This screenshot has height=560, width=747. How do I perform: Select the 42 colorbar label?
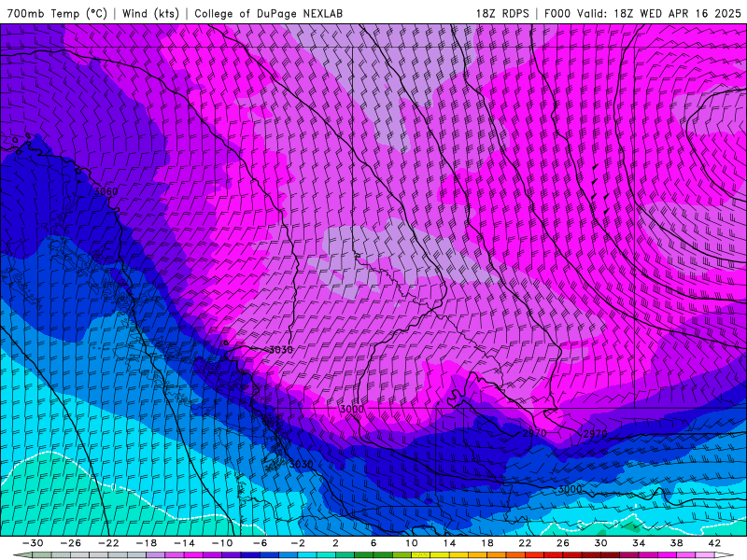[x=714, y=543]
